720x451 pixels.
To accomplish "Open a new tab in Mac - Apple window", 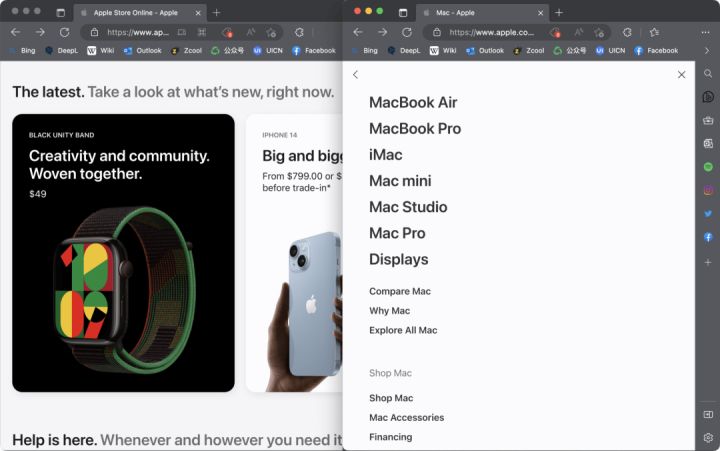I will point(558,12).
